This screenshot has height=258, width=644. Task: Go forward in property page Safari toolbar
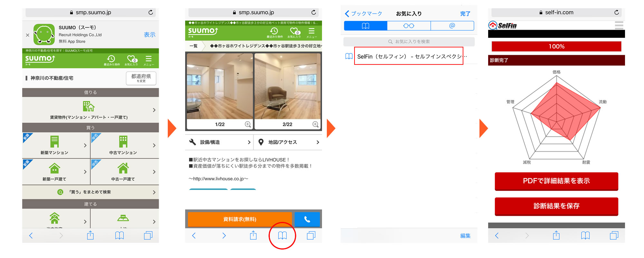pos(224,236)
